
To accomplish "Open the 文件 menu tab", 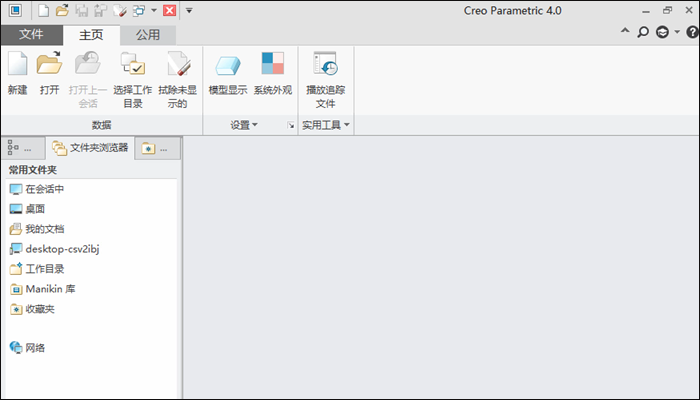I will [x=32, y=34].
